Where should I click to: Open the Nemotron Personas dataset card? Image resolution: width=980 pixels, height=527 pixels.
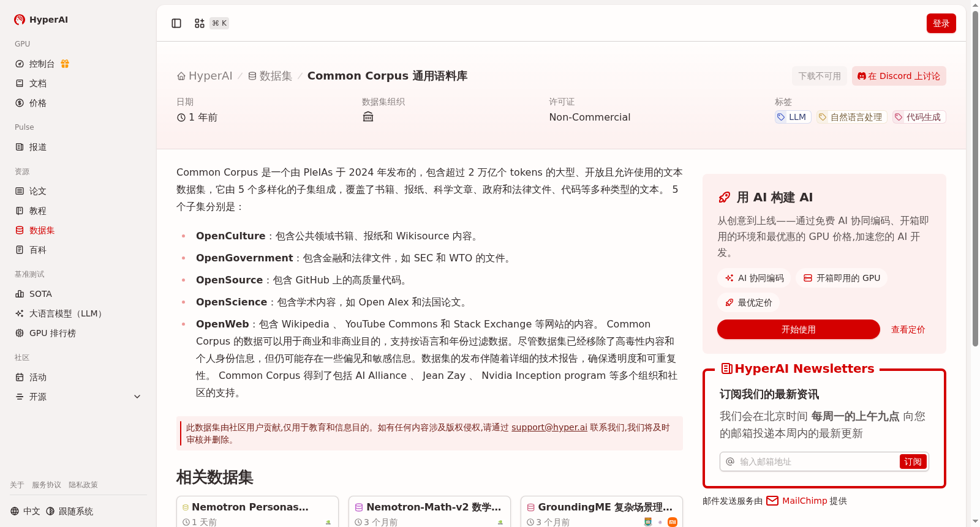[257, 512]
